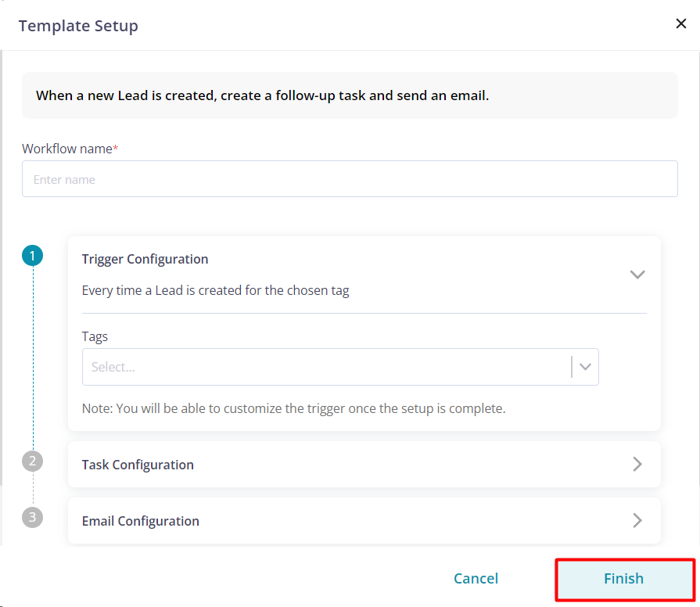Open the Task Configuration section title
This screenshot has height=607, width=700.
(138, 465)
